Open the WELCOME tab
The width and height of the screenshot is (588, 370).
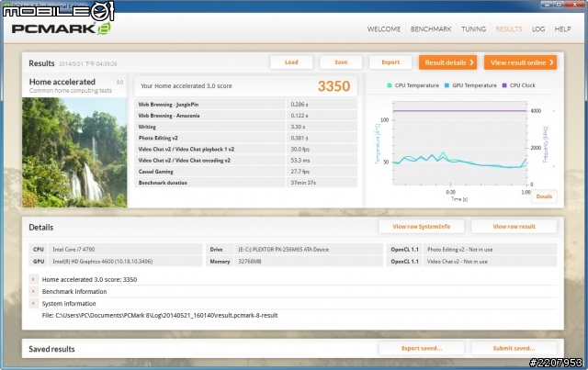coord(384,29)
